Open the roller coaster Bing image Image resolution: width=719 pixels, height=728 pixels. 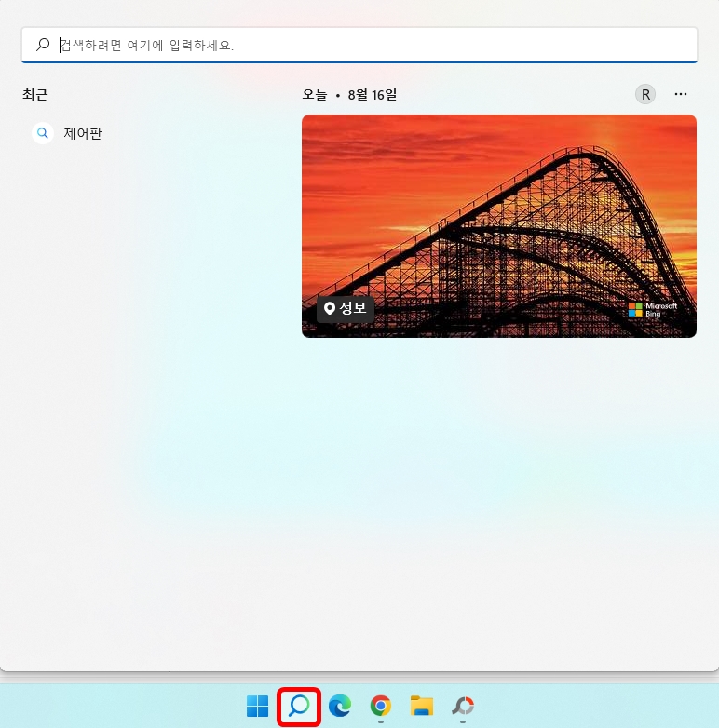point(499,226)
